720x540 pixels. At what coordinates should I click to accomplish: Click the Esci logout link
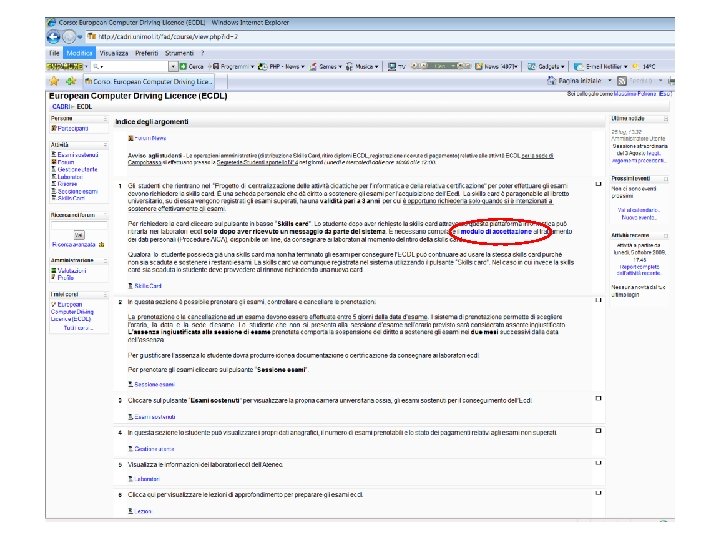pyautogui.click(x=665, y=94)
